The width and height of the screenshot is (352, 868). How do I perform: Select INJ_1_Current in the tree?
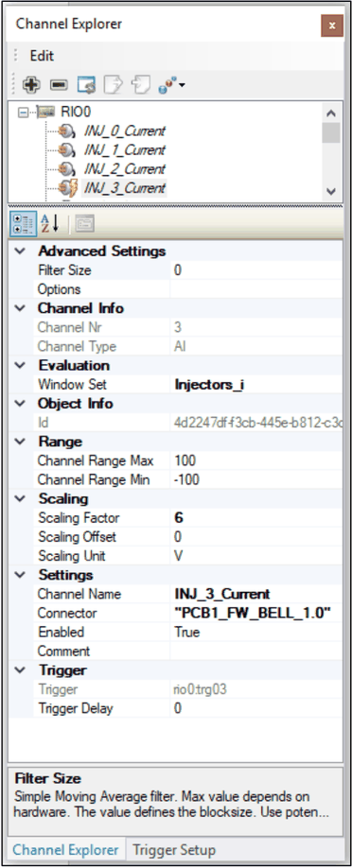pyautogui.click(x=124, y=150)
